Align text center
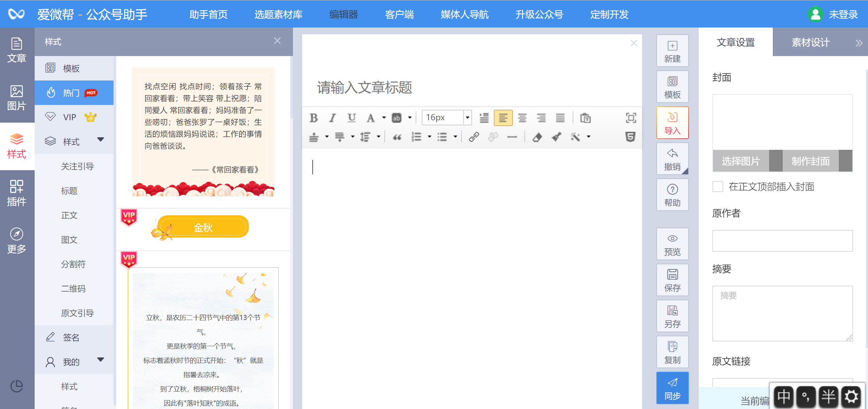 tap(522, 118)
